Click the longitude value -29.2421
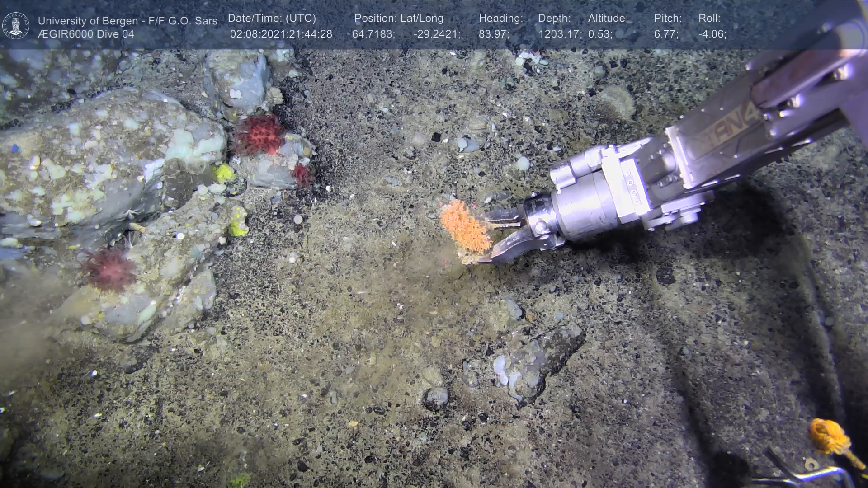 pos(436,34)
